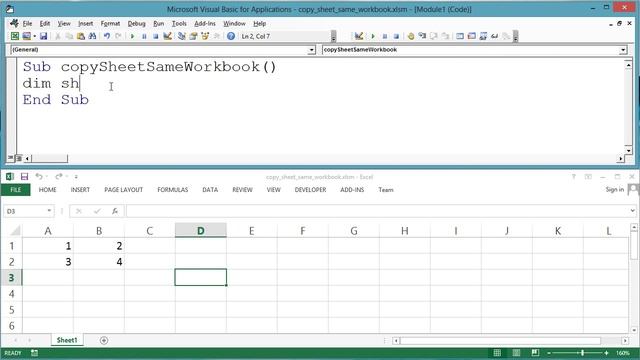Screen dimensions: 640x360
Task: Switch to Page Layout view in status bar
Action: click(516, 353)
